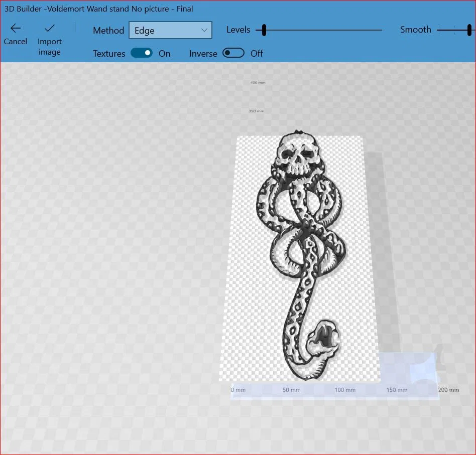Click the Cancel back arrow icon
476x455 pixels.
point(16,29)
